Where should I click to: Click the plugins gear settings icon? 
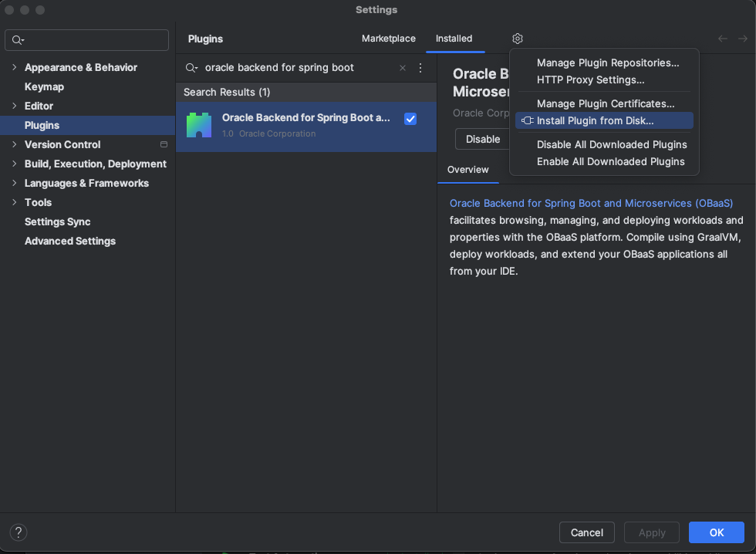pos(518,39)
